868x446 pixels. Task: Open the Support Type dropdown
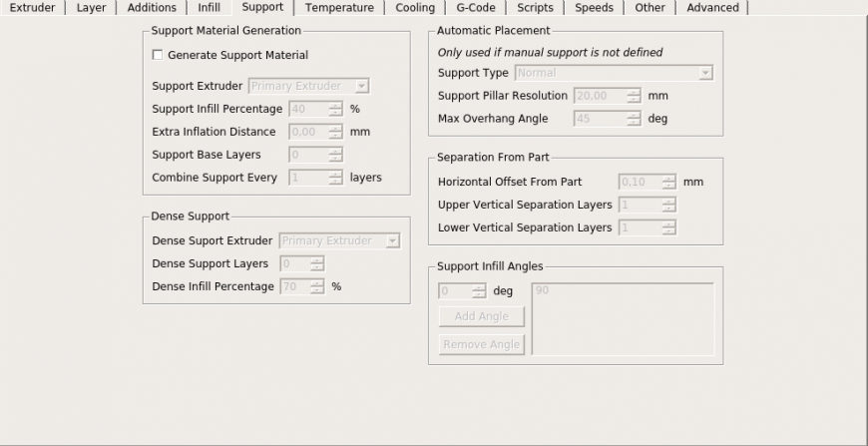click(614, 73)
